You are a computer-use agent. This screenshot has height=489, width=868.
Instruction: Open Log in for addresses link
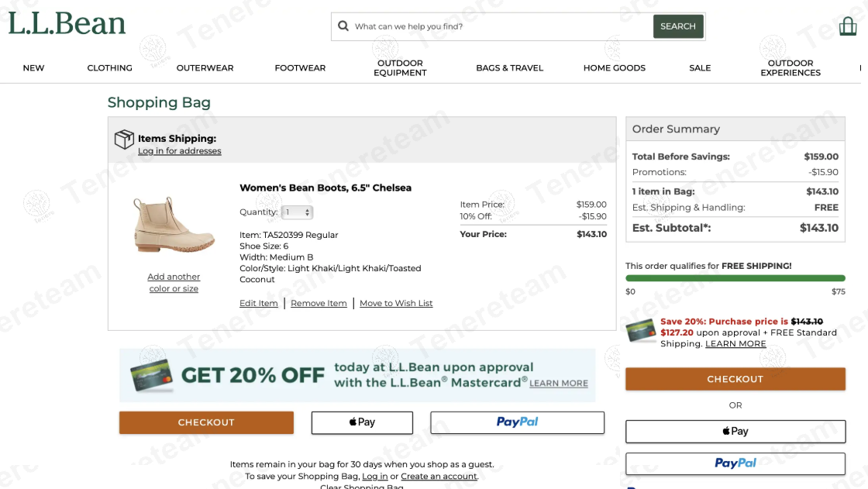coord(179,150)
